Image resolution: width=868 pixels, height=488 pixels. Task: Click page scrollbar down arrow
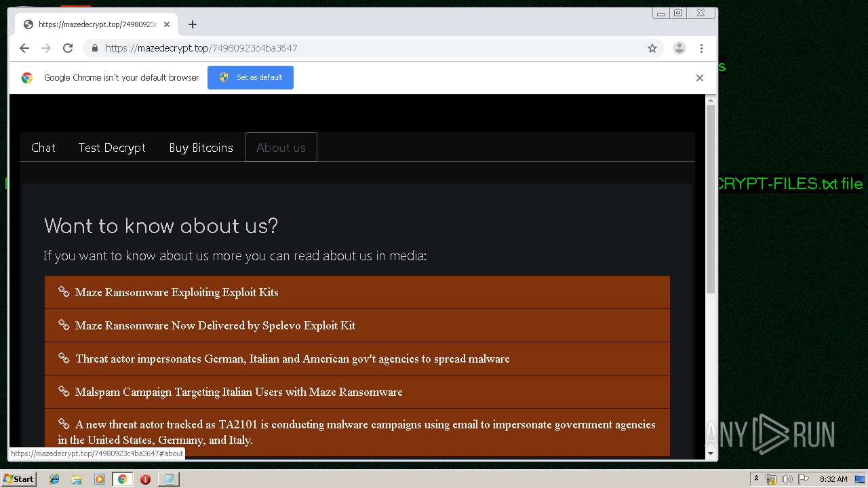point(711,453)
